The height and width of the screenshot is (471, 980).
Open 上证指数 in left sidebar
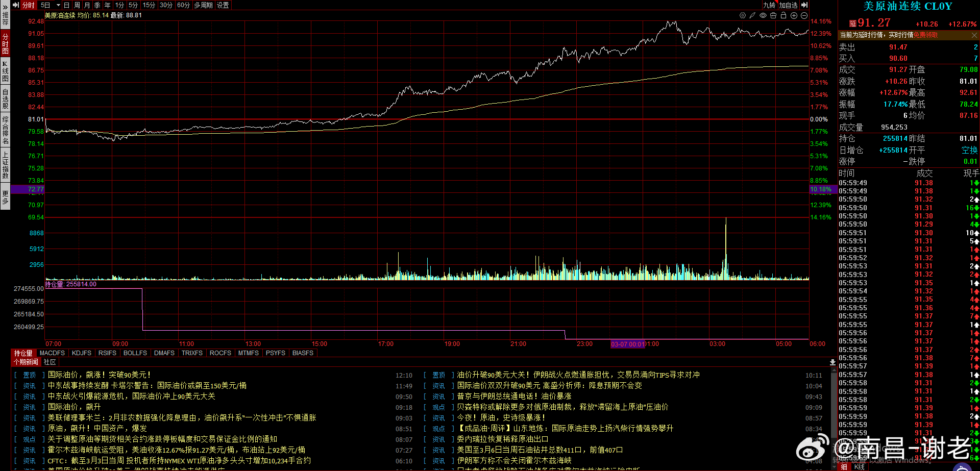click(x=5, y=165)
